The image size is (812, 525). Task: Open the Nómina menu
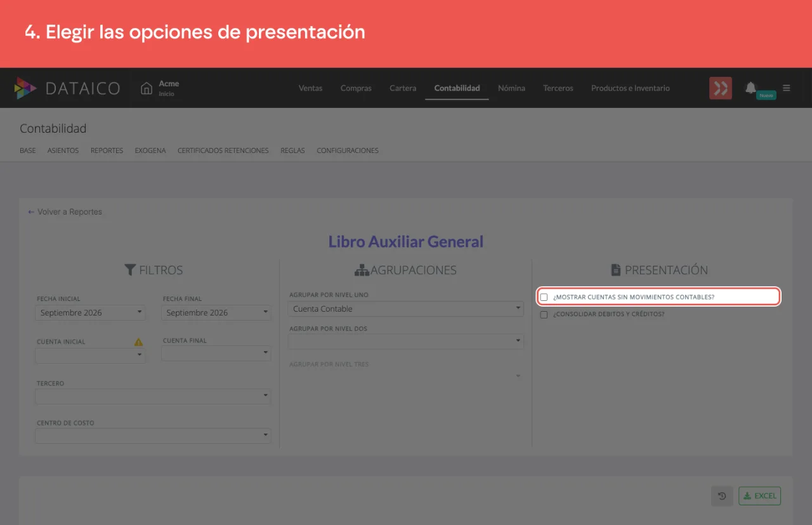pyautogui.click(x=511, y=88)
